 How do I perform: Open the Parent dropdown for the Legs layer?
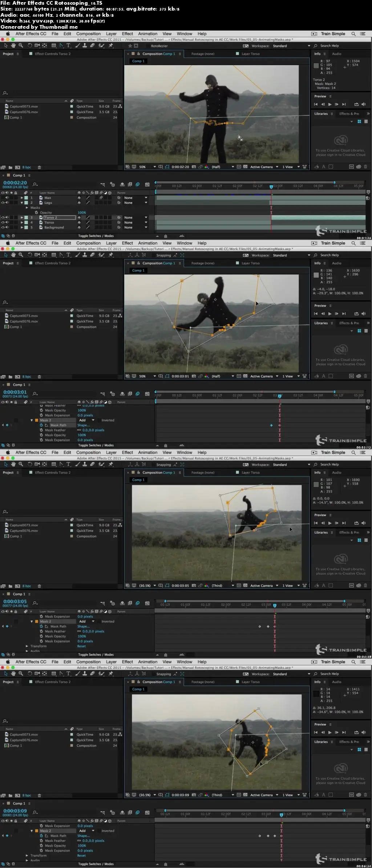(x=146, y=203)
